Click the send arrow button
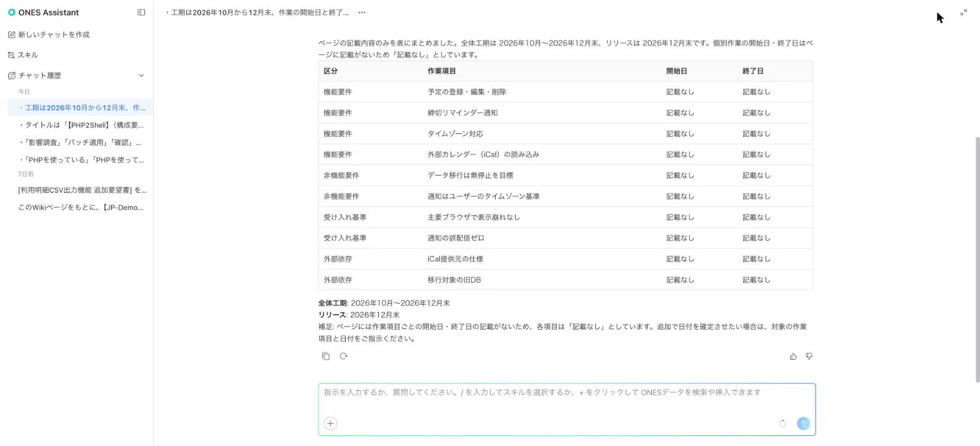 803,423
